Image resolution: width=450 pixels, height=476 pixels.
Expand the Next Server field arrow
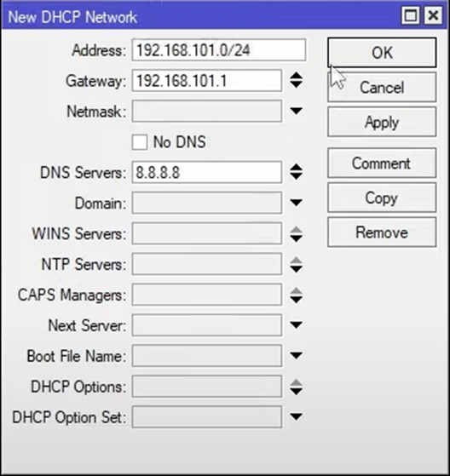(296, 324)
